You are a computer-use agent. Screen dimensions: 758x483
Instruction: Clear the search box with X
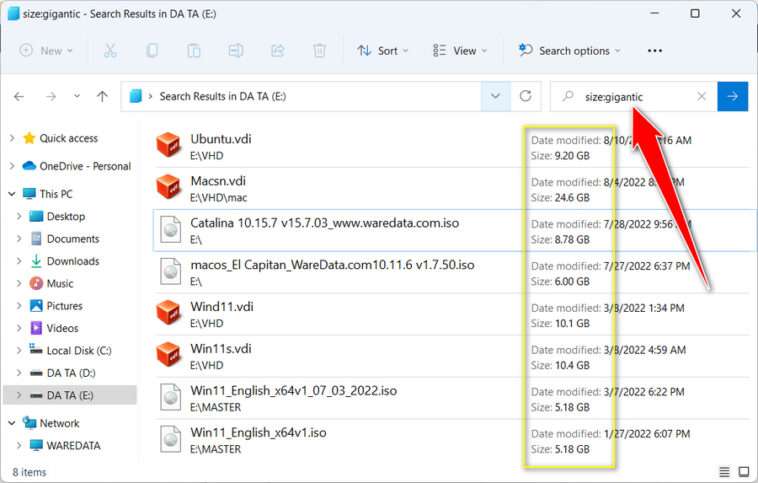click(701, 96)
